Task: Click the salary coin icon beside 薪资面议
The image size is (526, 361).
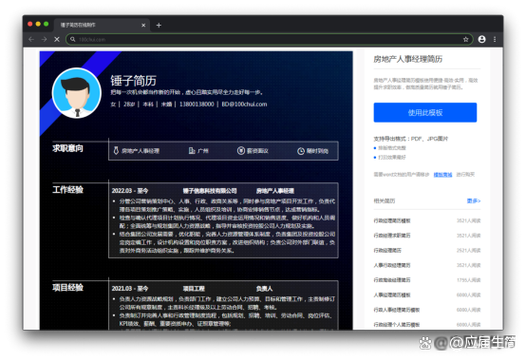Action: pos(241,151)
